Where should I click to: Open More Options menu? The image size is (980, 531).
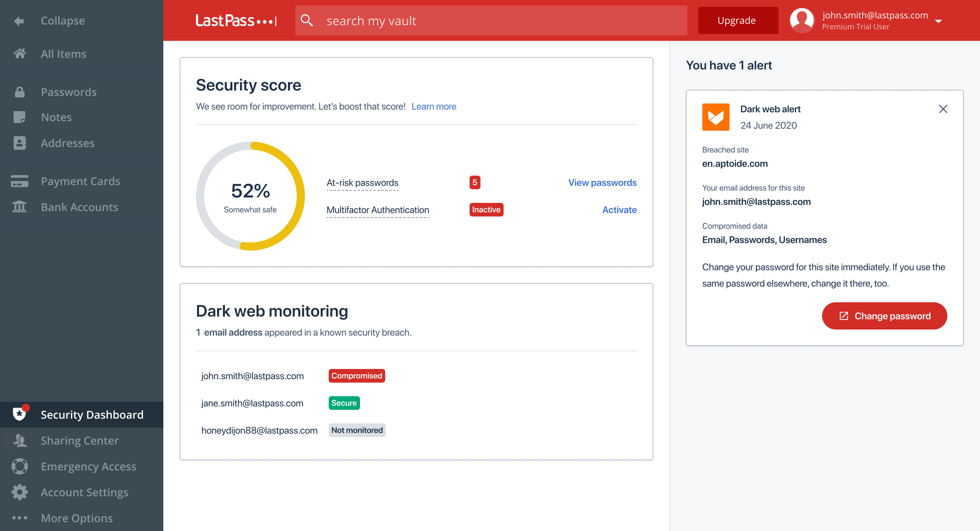19,518
